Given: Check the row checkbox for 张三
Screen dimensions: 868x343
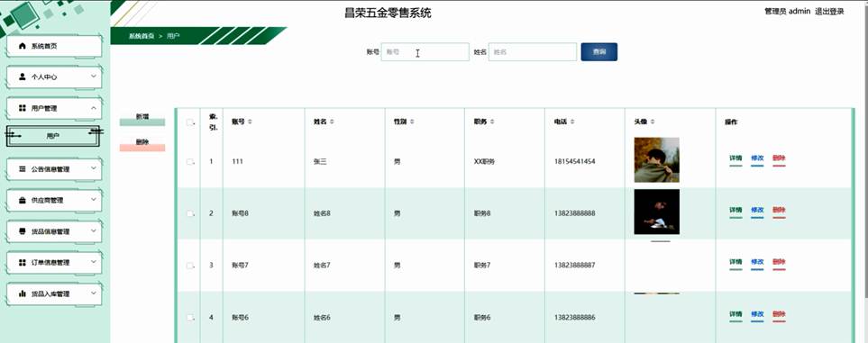Looking at the screenshot, I should point(190,161).
